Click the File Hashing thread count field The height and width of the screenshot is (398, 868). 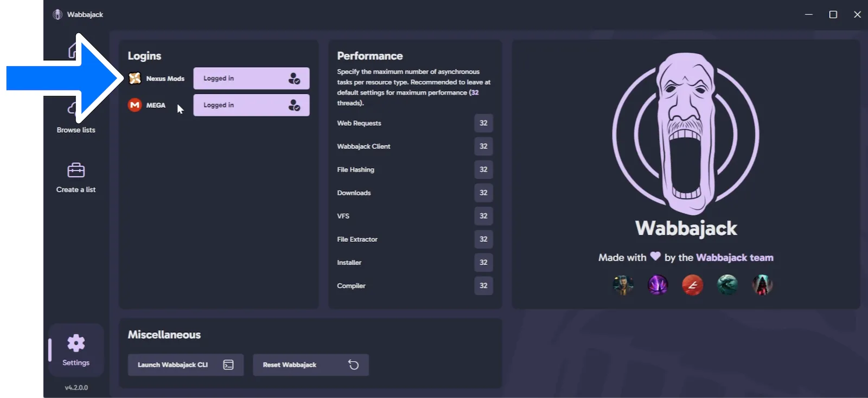(x=483, y=170)
